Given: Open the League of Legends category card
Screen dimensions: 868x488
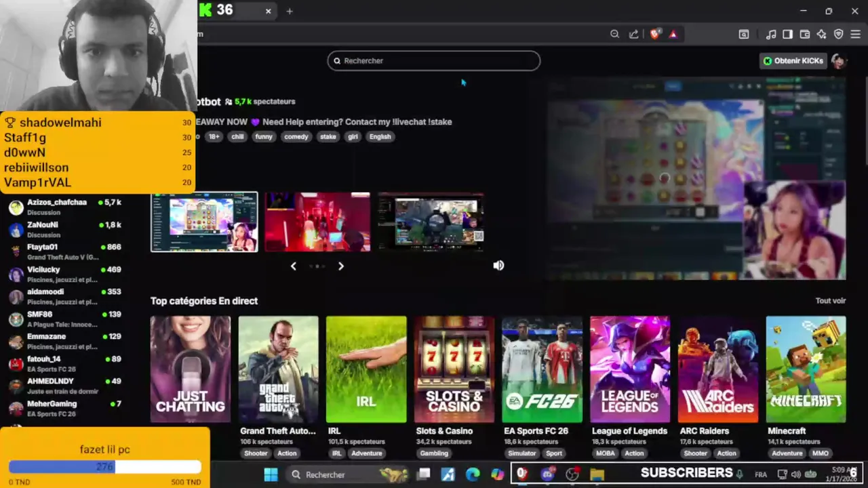Looking at the screenshot, I should (x=630, y=369).
